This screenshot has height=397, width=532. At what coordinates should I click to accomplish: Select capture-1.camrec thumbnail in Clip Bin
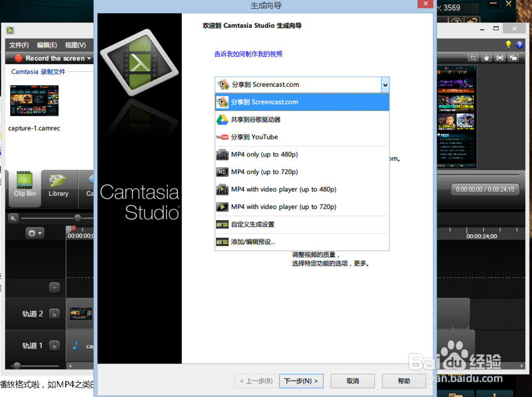tap(34, 101)
